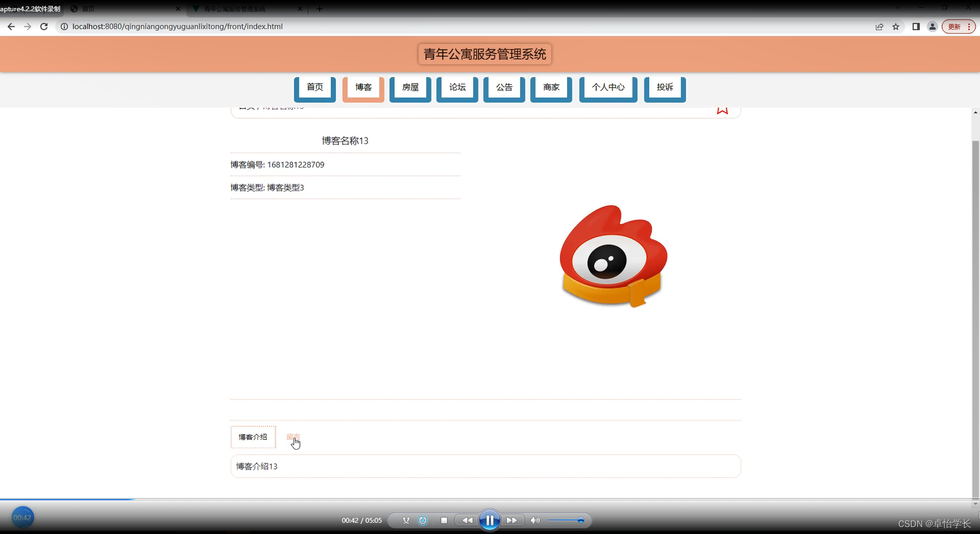Click browser back arrow

pyautogui.click(x=11, y=27)
